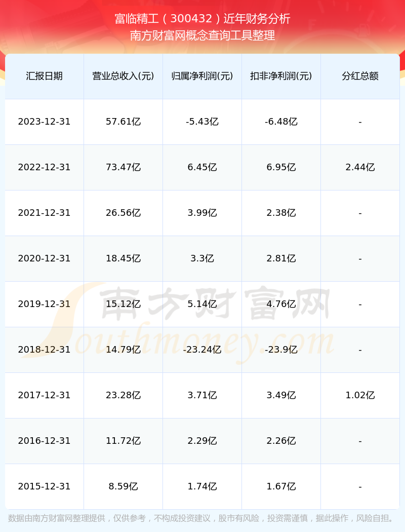The image size is (405, 532).
Task: Select the 57.61亿 revenue cell
Action: [x=124, y=122]
